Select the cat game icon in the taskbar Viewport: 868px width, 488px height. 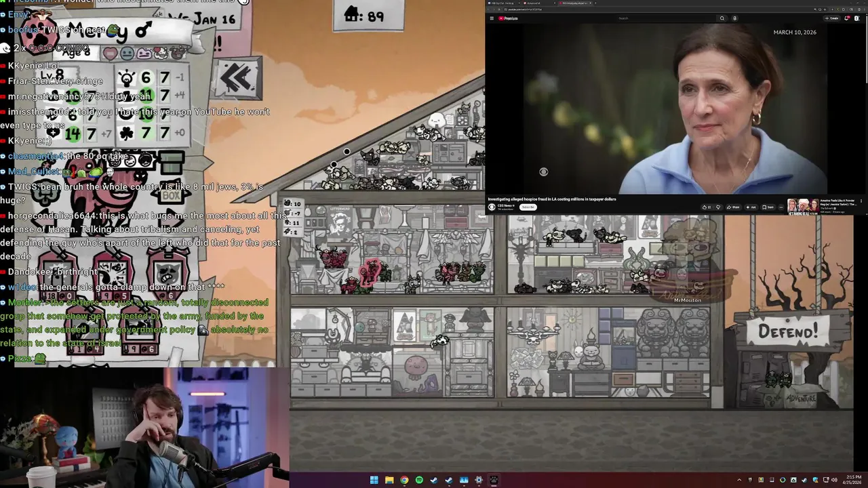(494, 480)
